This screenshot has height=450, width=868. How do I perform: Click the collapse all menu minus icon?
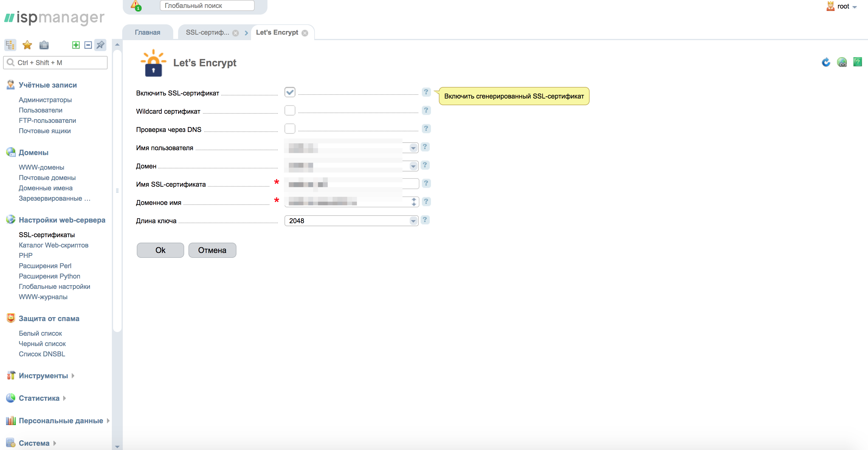[x=88, y=45]
